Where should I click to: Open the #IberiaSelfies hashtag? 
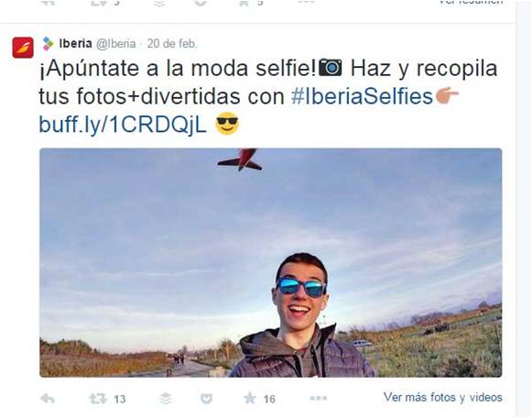tap(362, 96)
